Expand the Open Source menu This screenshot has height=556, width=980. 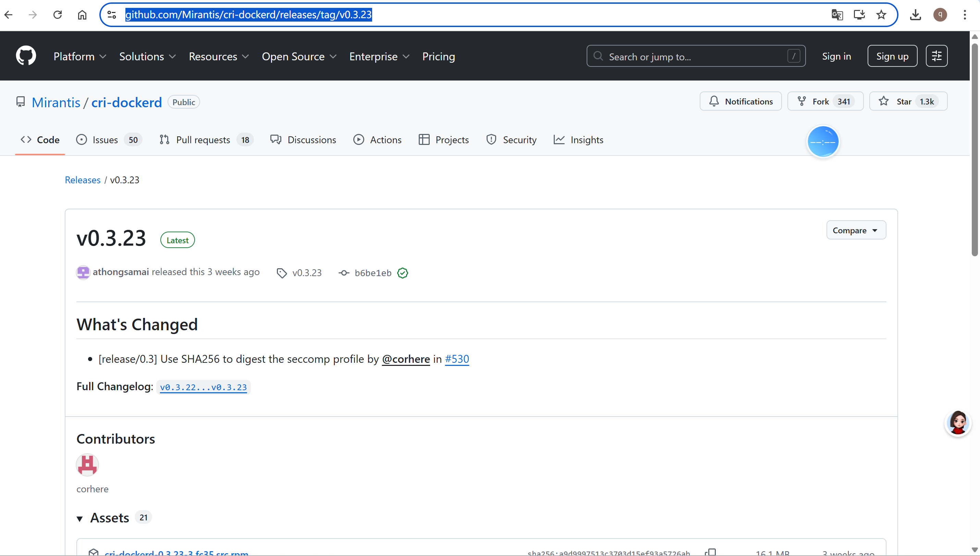(299, 57)
